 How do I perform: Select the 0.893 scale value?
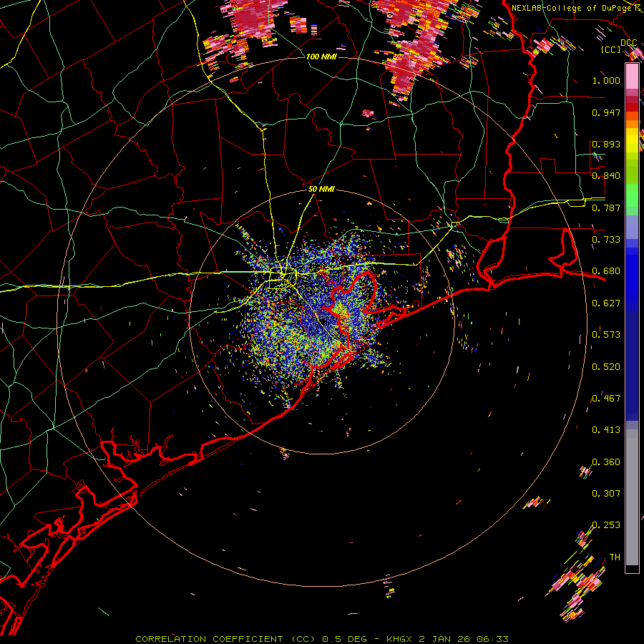[606, 144]
